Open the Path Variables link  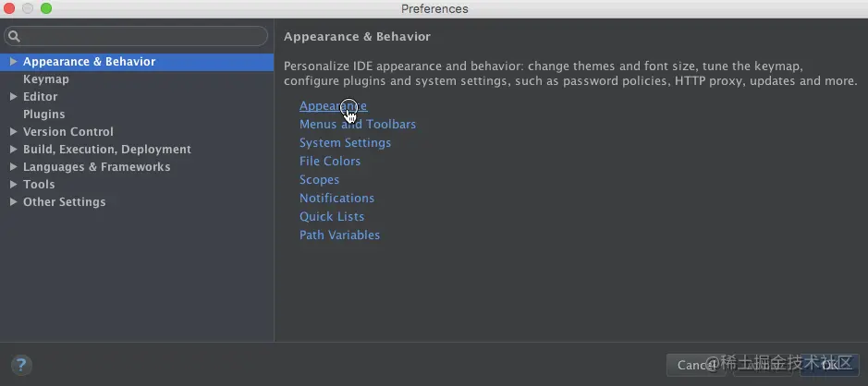[340, 235]
